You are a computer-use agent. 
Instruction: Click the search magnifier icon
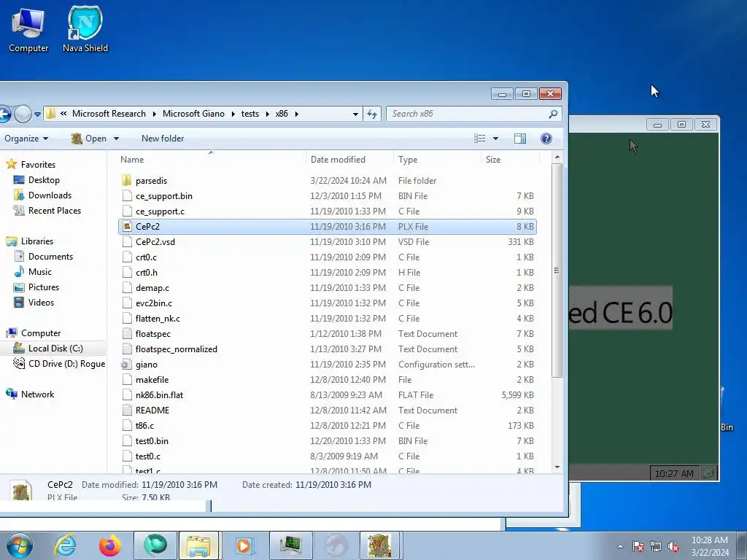553,114
